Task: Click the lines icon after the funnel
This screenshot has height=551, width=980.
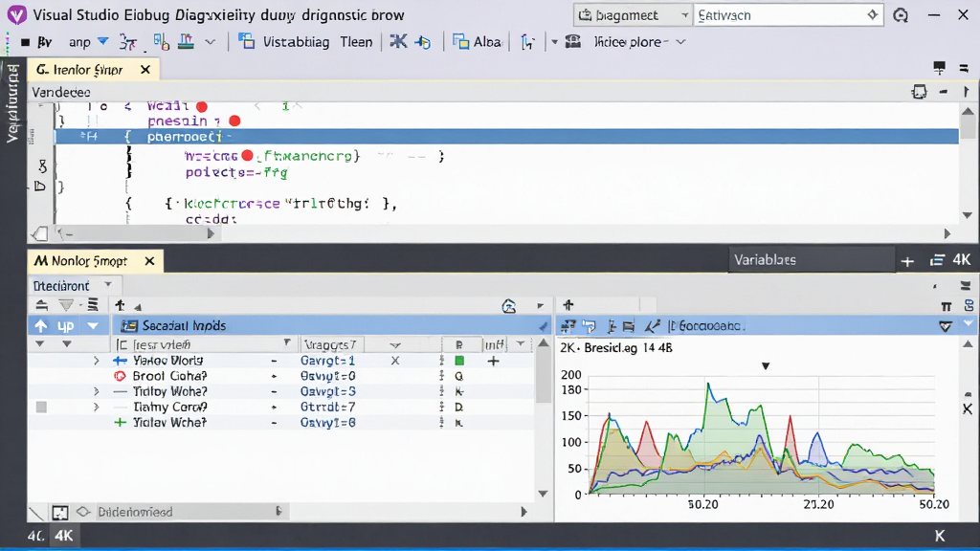Action: (93, 305)
